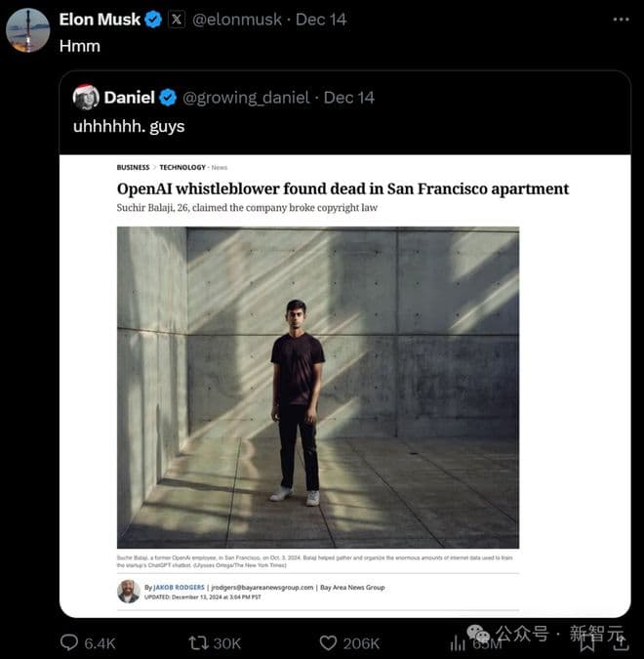
Task: Open the view count analytics icon
Action: pyautogui.click(x=458, y=642)
